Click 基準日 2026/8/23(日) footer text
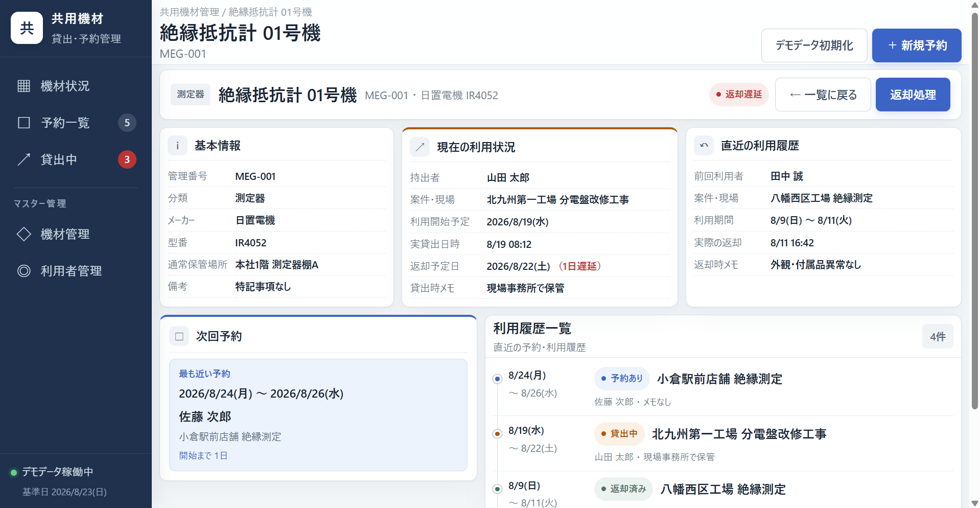Screen dimensions: 980x508 [64, 492]
